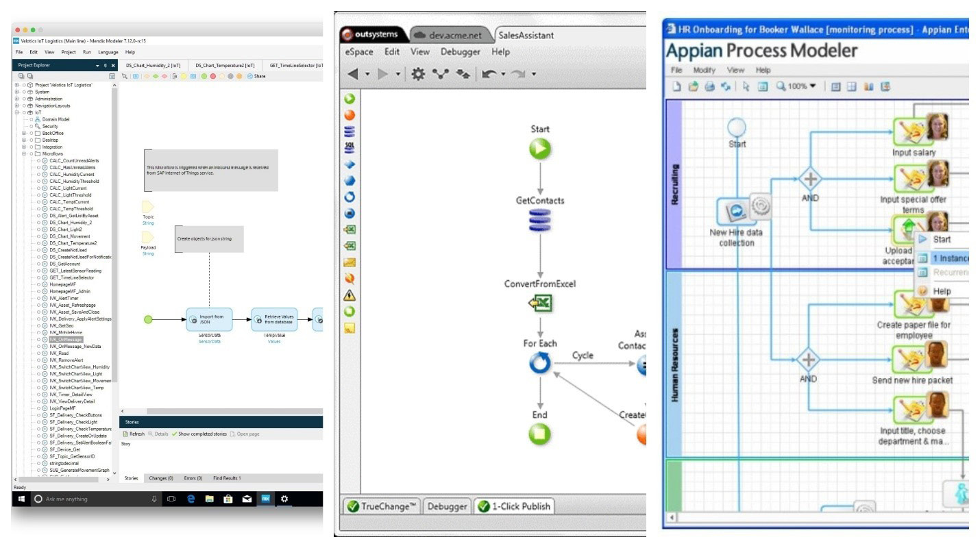This screenshot has width=980, height=548.
Task: Open the undo history dropdown arrow in OutSystems
Action: pyautogui.click(x=503, y=74)
